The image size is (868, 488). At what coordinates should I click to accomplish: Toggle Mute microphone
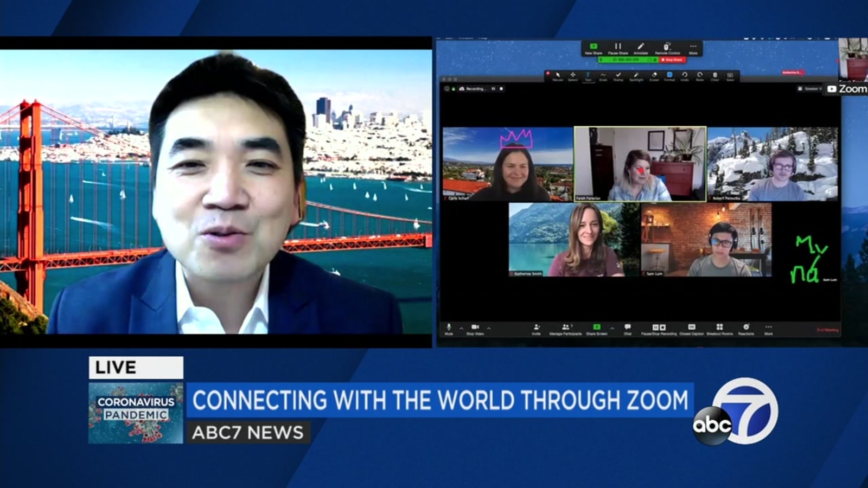click(x=449, y=329)
